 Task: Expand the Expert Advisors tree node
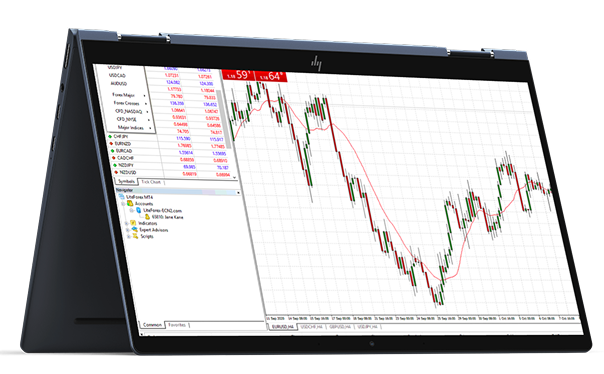(x=128, y=230)
